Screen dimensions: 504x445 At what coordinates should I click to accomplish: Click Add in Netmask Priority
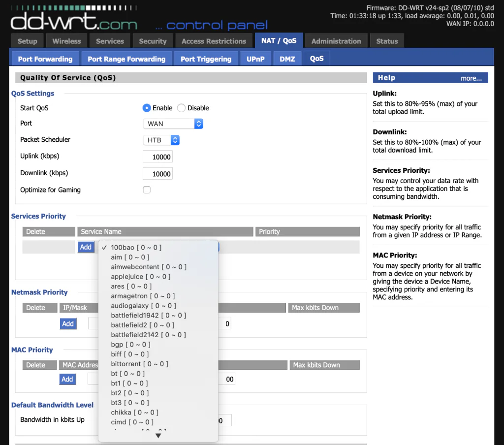point(68,324)
